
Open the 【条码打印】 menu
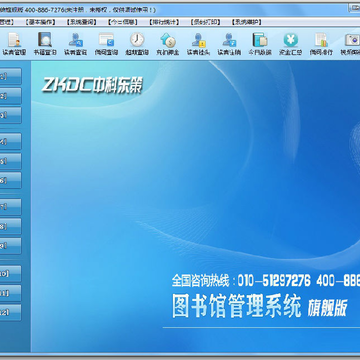[x=205, y=22]
